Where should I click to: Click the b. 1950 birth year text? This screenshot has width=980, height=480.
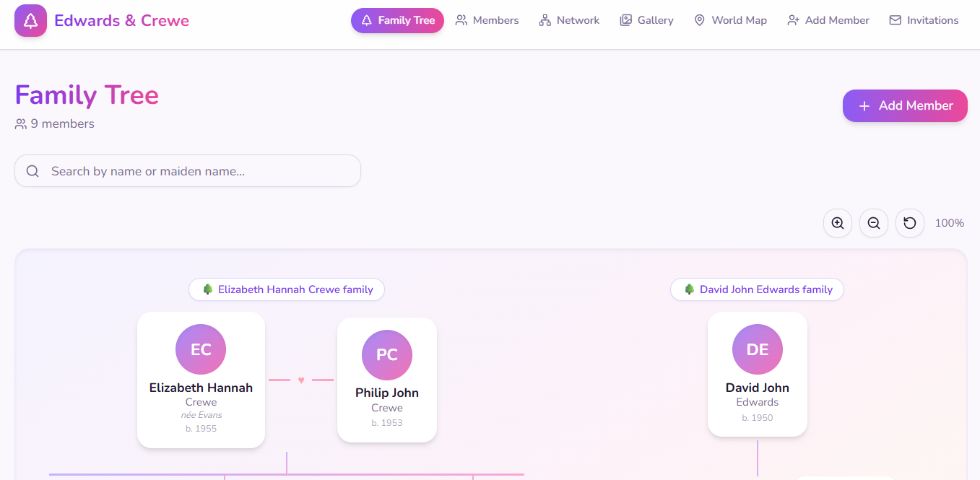coord(758,417)
